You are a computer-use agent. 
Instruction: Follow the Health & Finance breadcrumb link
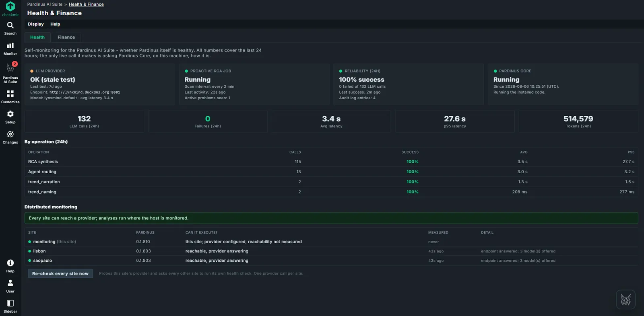click(86, 4)
